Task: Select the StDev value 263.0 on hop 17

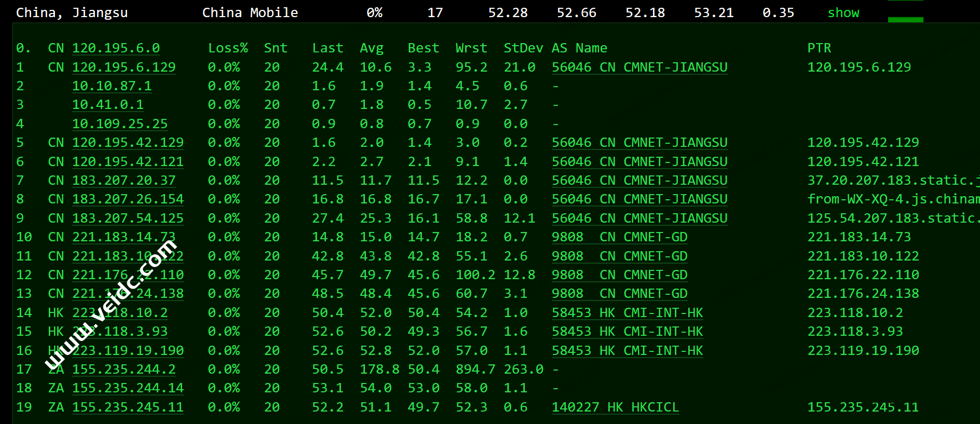Action: point(523,370)
